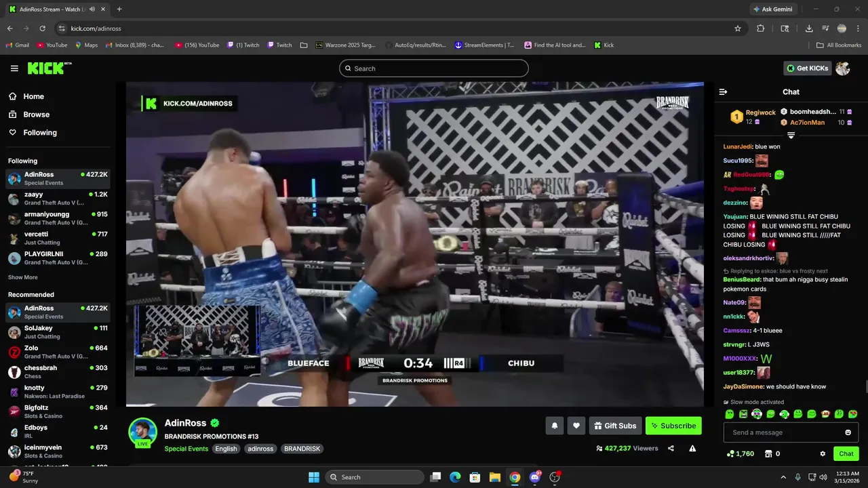Reload the page in Chrome
This screenshot has width=868, height=488.
(x=42, y=28)
